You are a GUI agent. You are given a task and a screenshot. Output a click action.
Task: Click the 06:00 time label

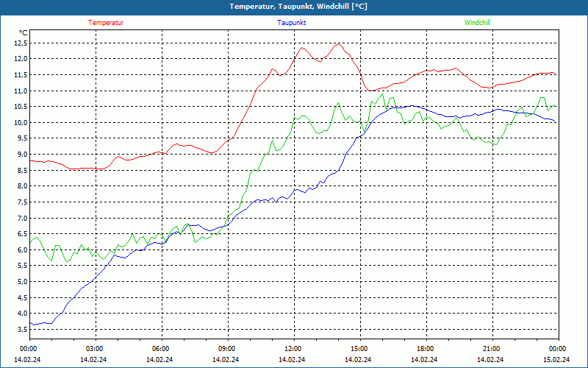(162, 349)
